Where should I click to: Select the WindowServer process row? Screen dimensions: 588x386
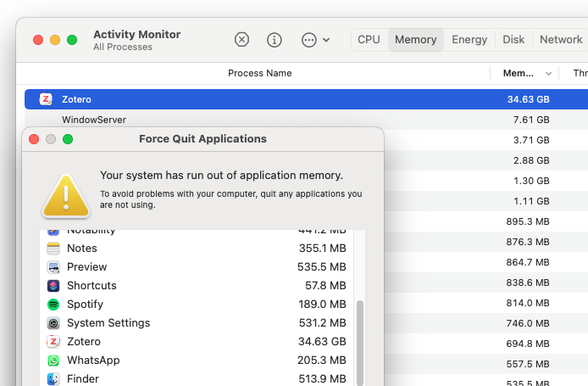(x=306, y=120)
